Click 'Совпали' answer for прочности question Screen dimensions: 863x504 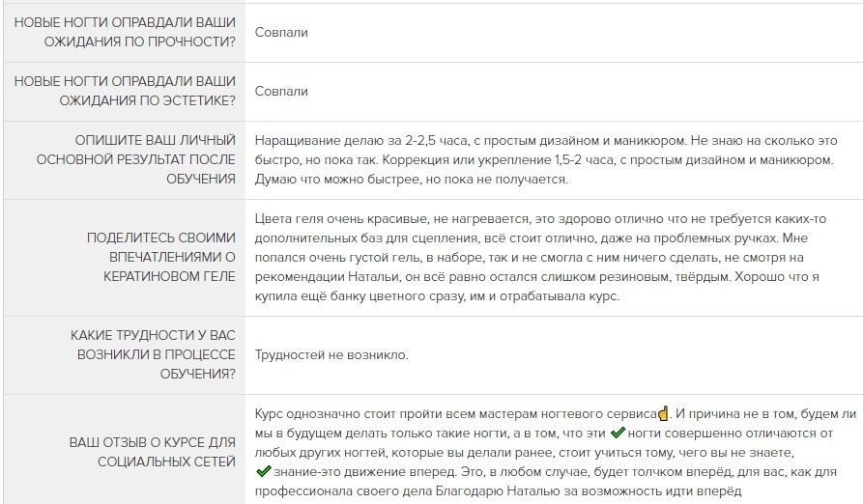click(x=281, y=33)
